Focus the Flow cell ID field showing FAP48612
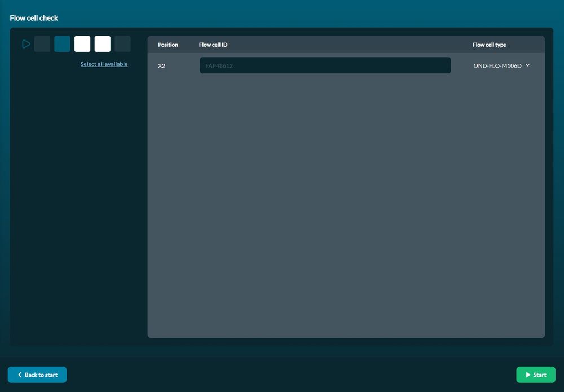 point(325,65)
